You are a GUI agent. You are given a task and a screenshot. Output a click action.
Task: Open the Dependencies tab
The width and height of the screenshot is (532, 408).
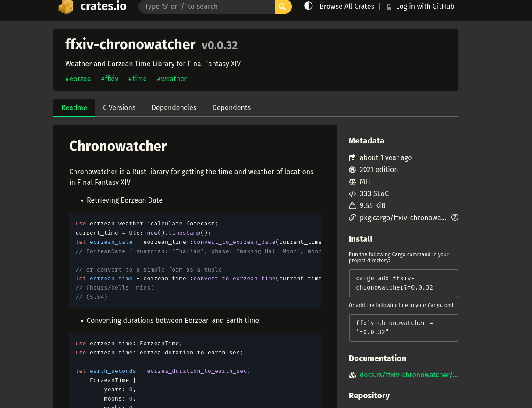pyautogui.click(x=174, y=107)
